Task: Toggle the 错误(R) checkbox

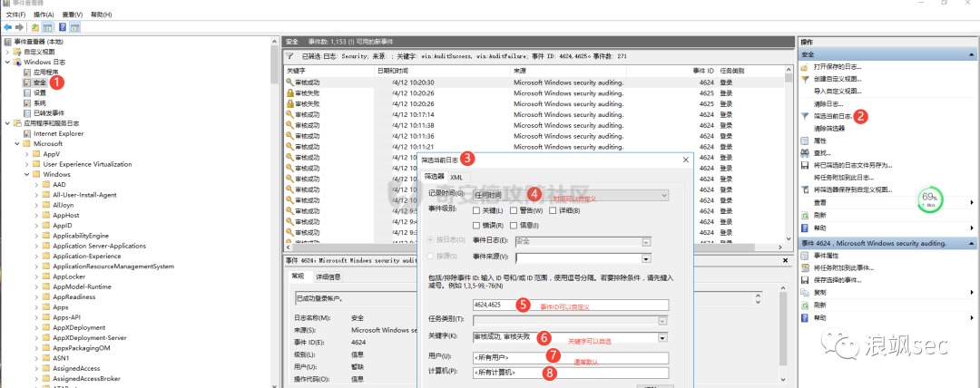Action: pos(477,225)
